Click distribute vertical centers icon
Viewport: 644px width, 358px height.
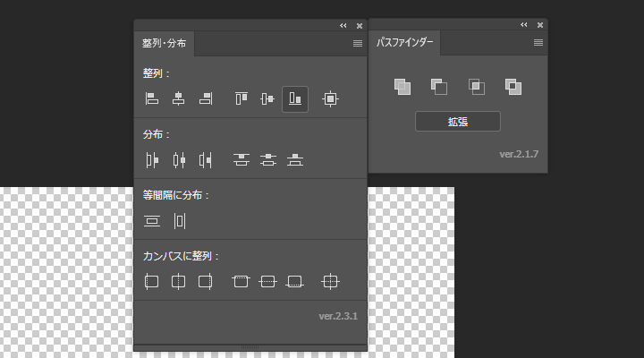pos(268,159)
